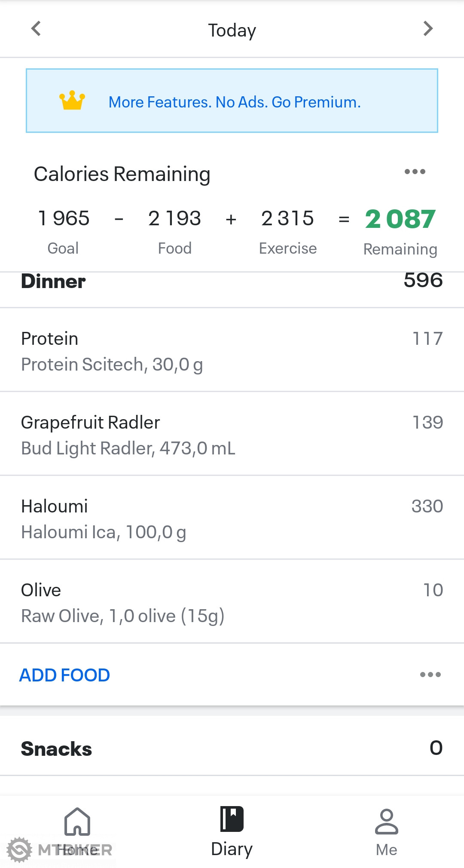Tap the Dinner meal header
Viewport: 464px width, 868px height.
(54, 282)
